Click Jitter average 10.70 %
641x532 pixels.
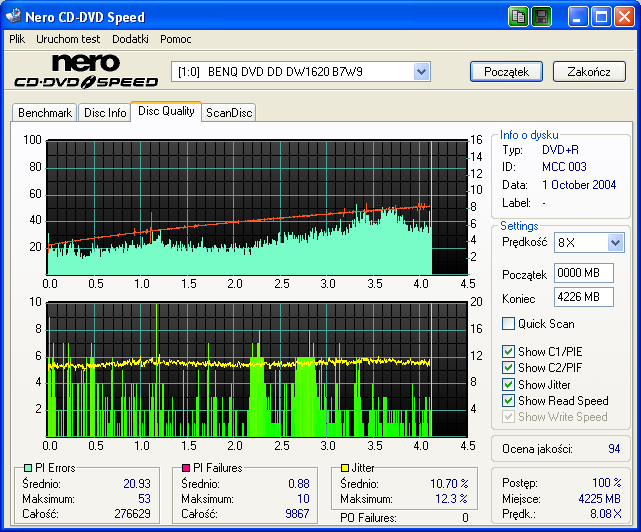449,484
